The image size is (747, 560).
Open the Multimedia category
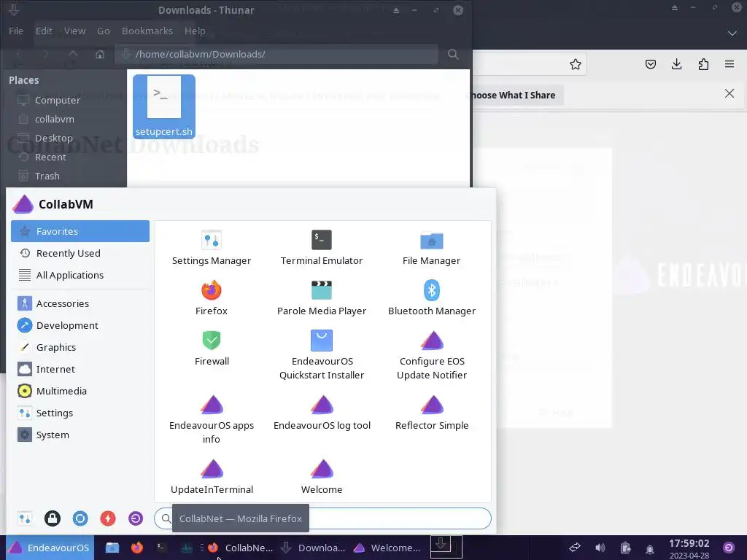[x=80, y=391]
